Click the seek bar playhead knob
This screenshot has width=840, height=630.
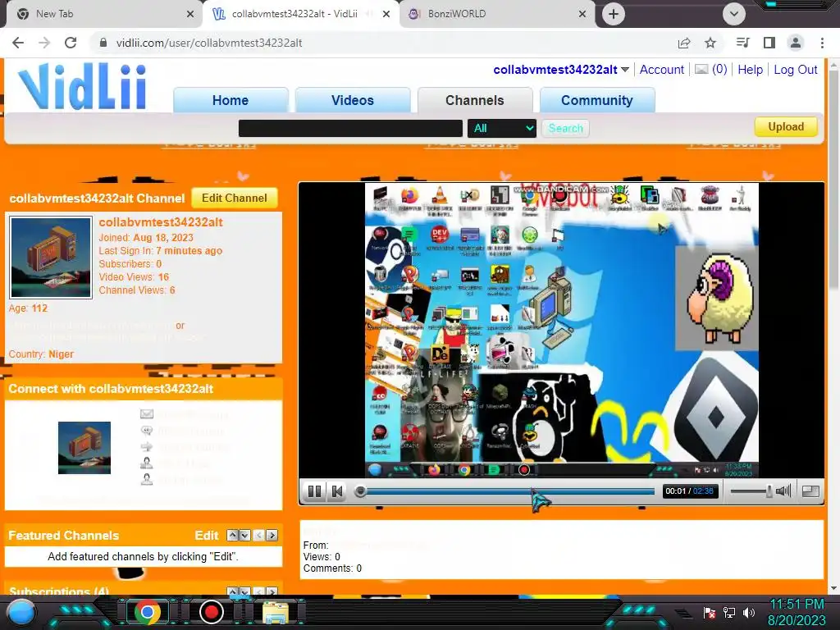point(361,491)
